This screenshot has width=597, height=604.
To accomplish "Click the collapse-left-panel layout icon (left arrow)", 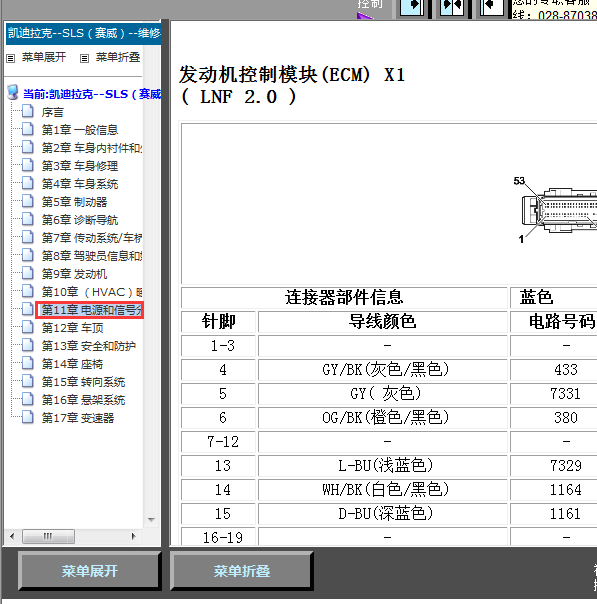I will point(491,7).
